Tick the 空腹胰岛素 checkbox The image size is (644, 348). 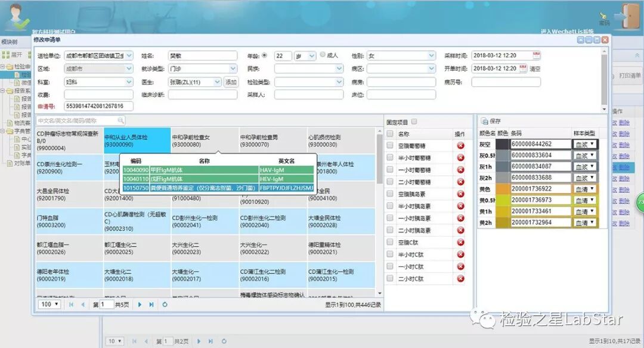(x=390, y=194)
